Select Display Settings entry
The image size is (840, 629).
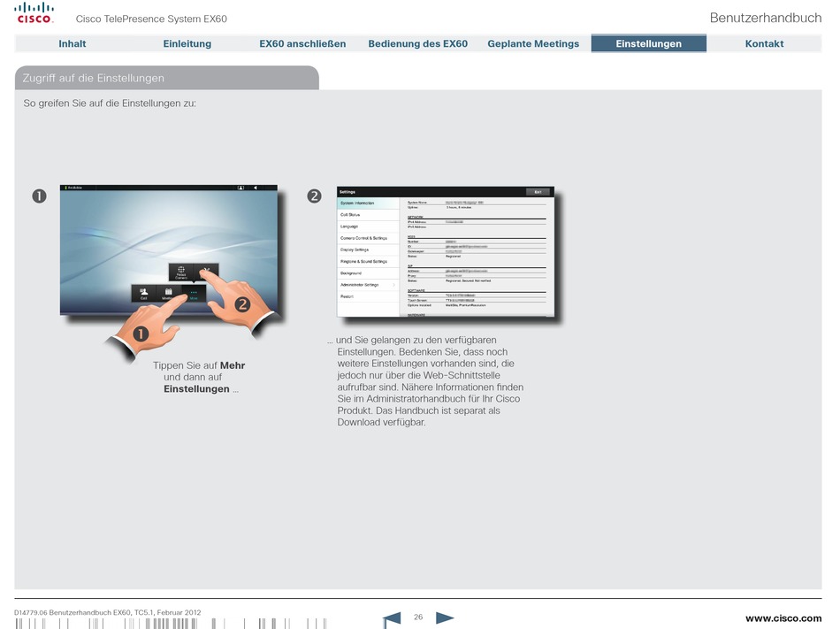(368, 250)
